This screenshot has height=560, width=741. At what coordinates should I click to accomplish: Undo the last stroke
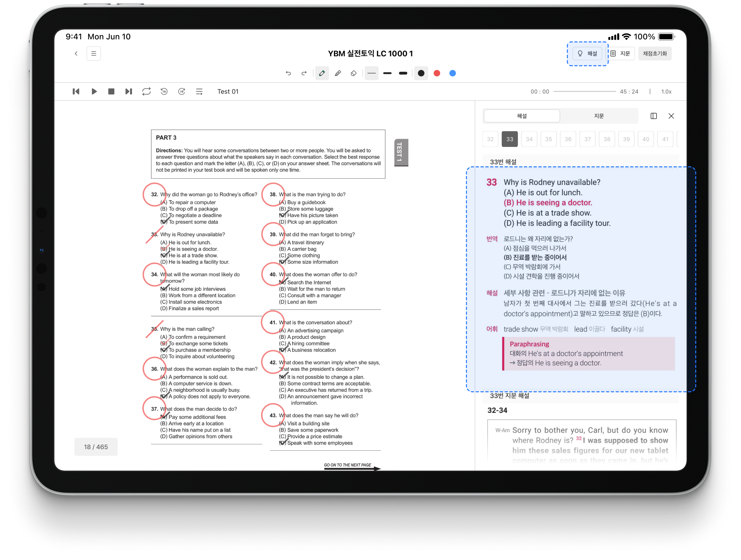289,73
